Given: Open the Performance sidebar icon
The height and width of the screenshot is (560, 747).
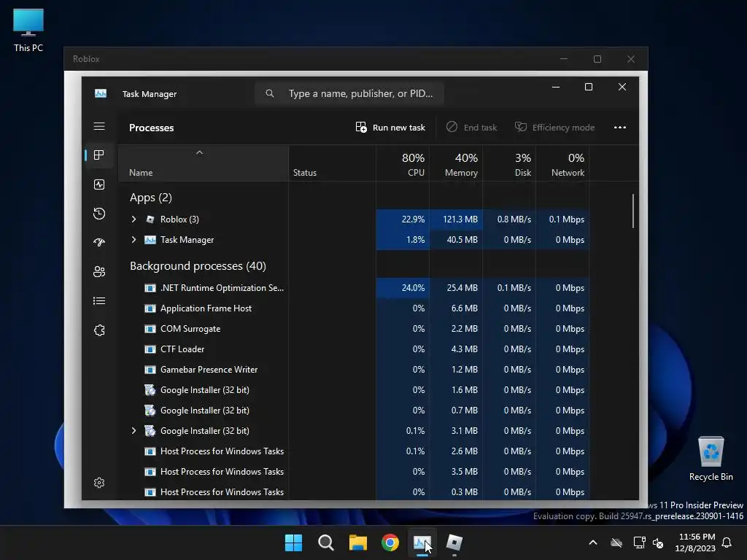Looking at the screenshot, I should click(99, 184).
